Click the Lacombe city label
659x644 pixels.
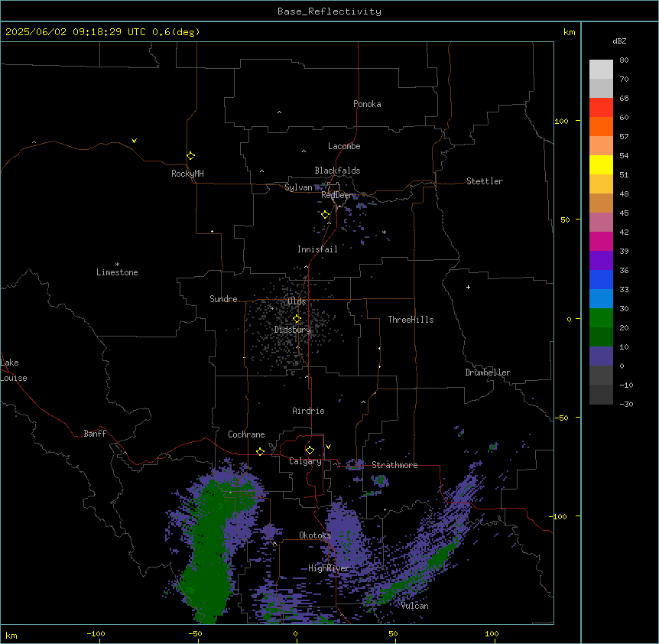click(344, 146)
